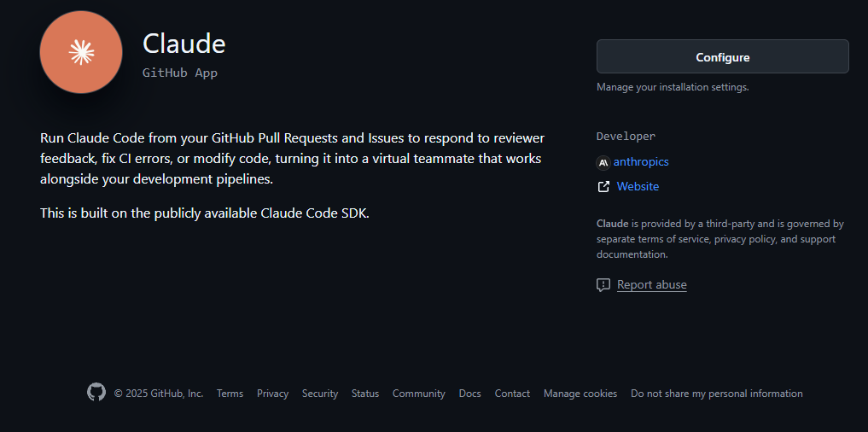Click the 'This is built on' SDK sentence
Screen dimensions: 868x432
[204, 213]
